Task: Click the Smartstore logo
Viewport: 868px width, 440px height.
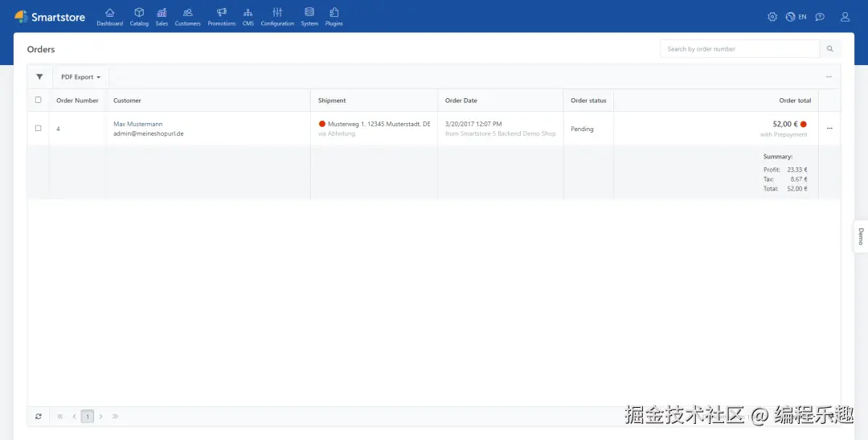Action: click(50, 17)
